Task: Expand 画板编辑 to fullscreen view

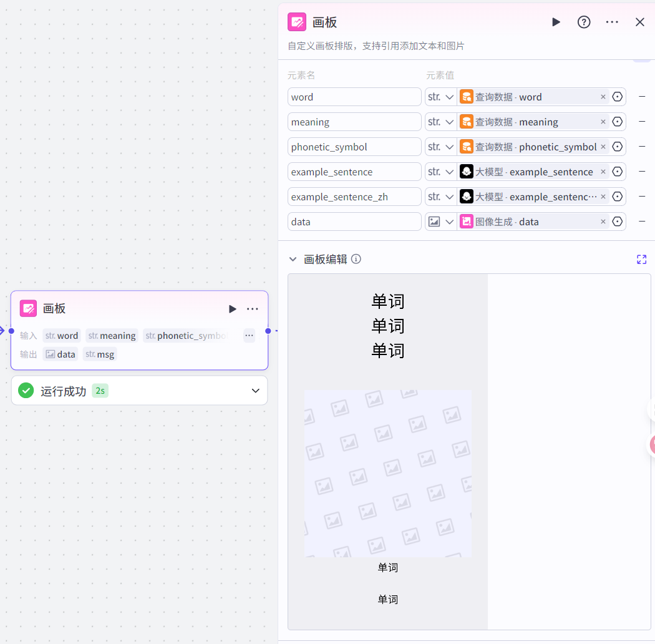Action: 641,259
